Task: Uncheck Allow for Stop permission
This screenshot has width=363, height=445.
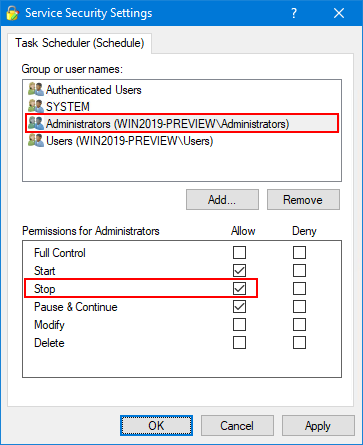Action: coord(239,288)
